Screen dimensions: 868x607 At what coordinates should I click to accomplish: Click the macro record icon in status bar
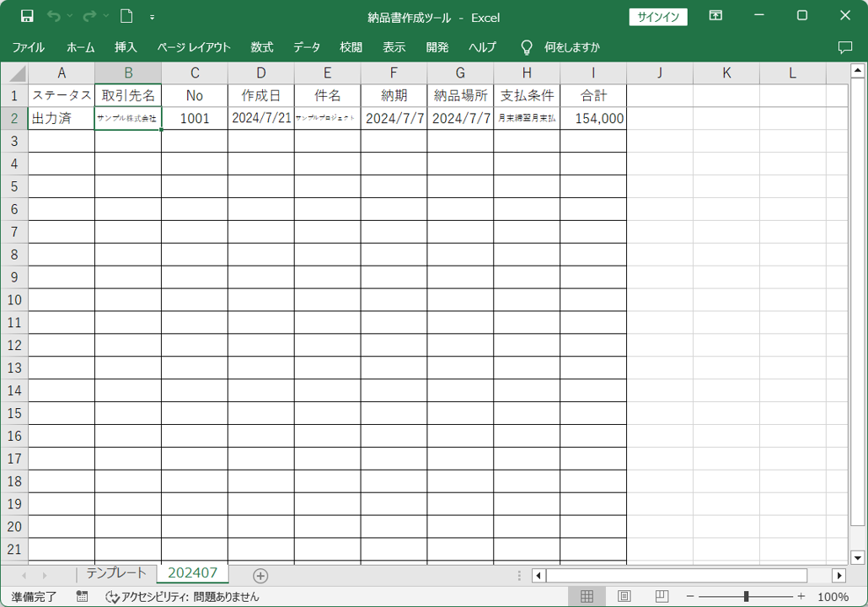82,596
